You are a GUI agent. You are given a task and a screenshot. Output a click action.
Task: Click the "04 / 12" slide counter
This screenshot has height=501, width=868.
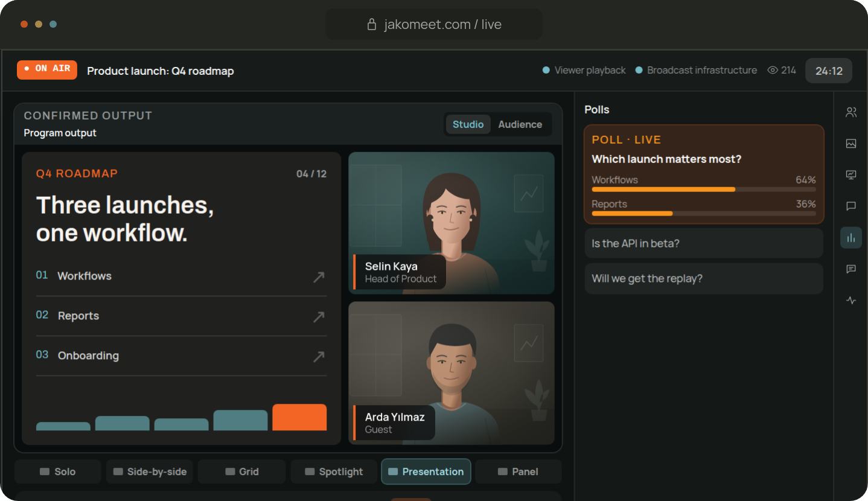click(311, 174)
